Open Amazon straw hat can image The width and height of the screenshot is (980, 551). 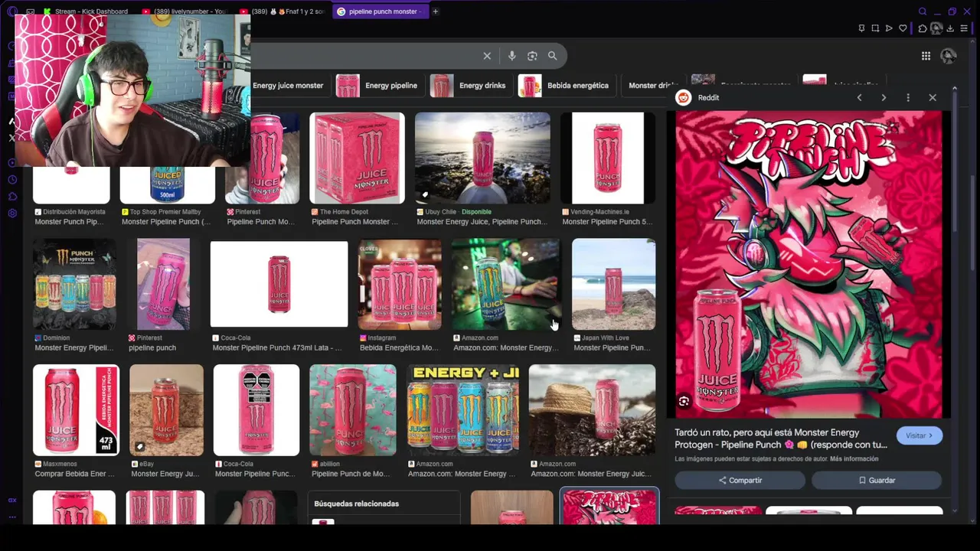pyautogui.click(x=592, y=410)
